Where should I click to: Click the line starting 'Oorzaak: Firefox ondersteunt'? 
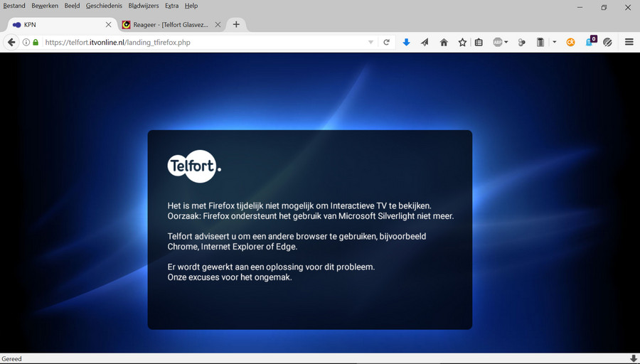coord(311,216)
